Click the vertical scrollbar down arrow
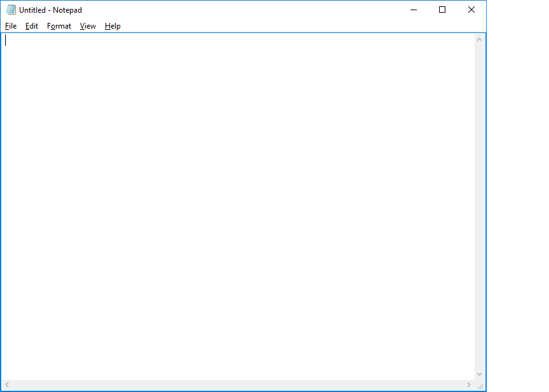This screenshot has height=392, width=549. click(479, 374)
